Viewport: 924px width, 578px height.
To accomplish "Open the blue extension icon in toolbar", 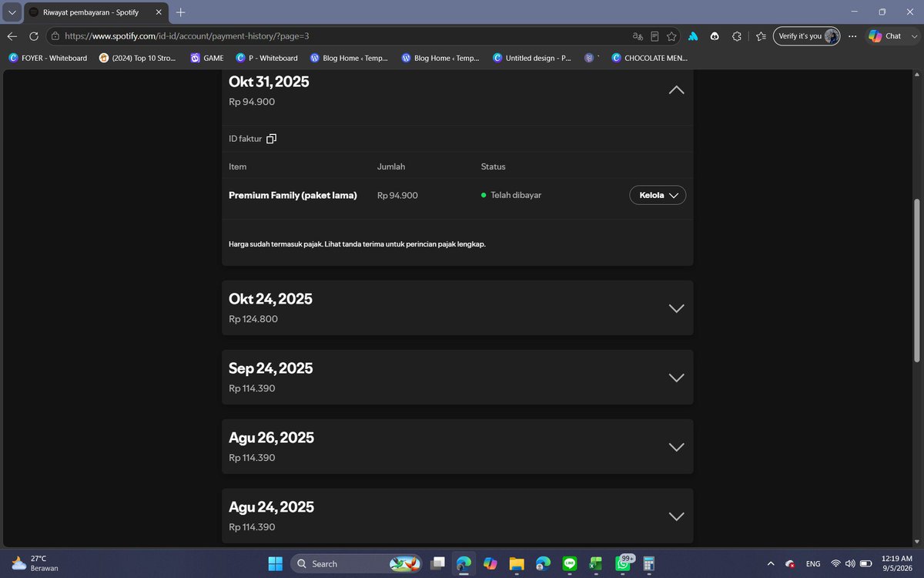I will (693, 36).
